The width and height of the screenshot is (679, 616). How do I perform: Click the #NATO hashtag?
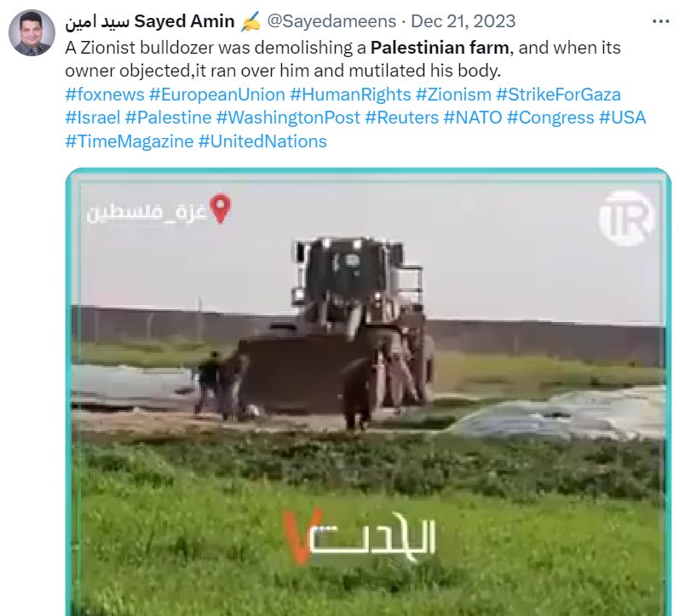(473, 118)
